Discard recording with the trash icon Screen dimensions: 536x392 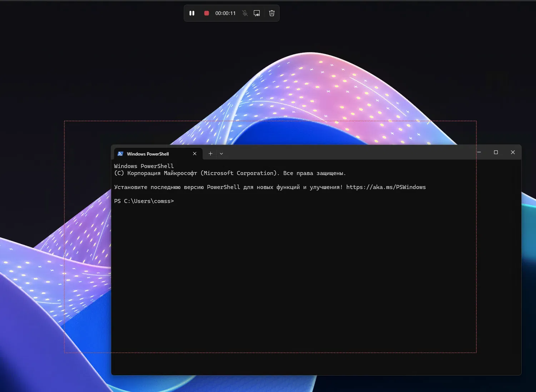point(272,13)
